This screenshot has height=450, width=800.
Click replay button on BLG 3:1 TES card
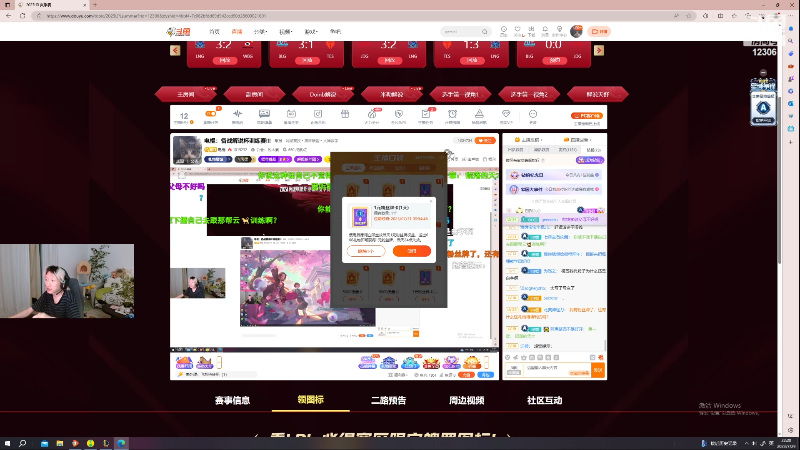pos(307,60)
